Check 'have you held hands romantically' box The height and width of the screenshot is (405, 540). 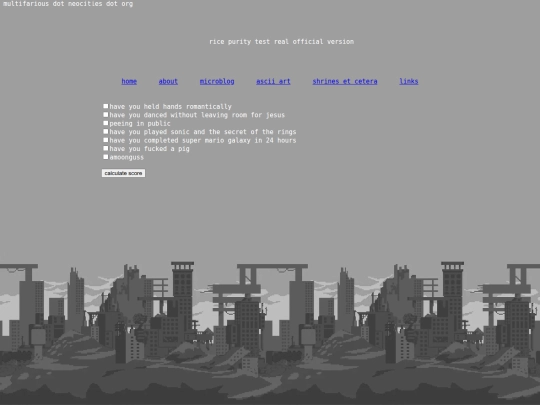pyautogui.click(x=106, y=106)
